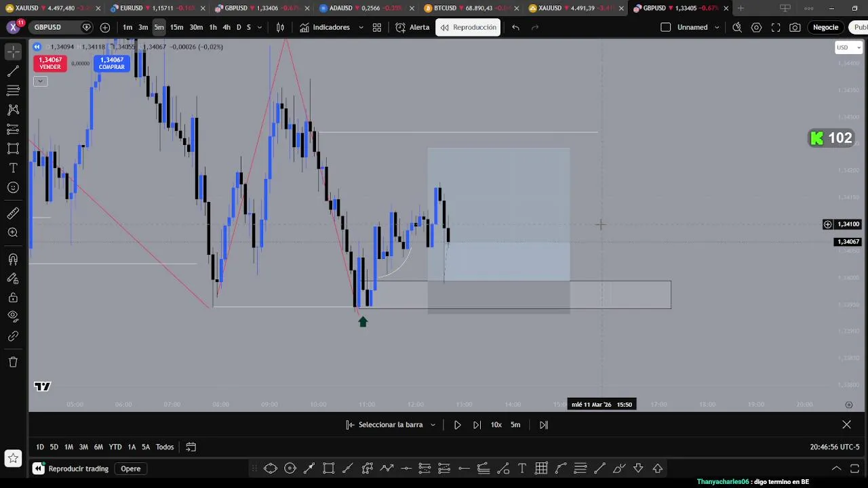Screen dimensions: 868x488
Task: Open the favorites star at bottom-left
Action: coord(13,459)
